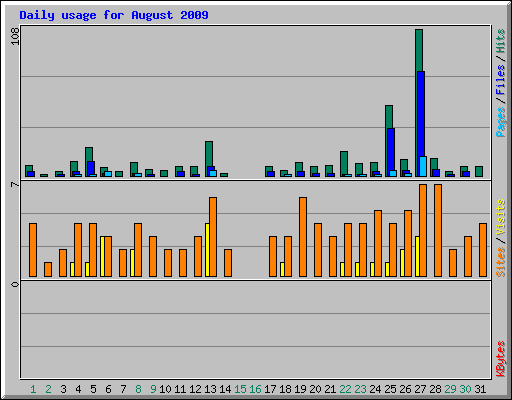Click the blue files bar for day 27

[421, 113]
